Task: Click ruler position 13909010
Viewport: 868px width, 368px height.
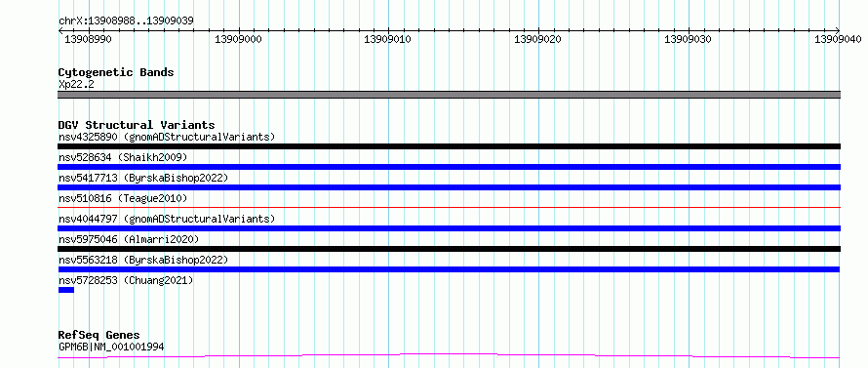Action: click(x=387, y=39)
